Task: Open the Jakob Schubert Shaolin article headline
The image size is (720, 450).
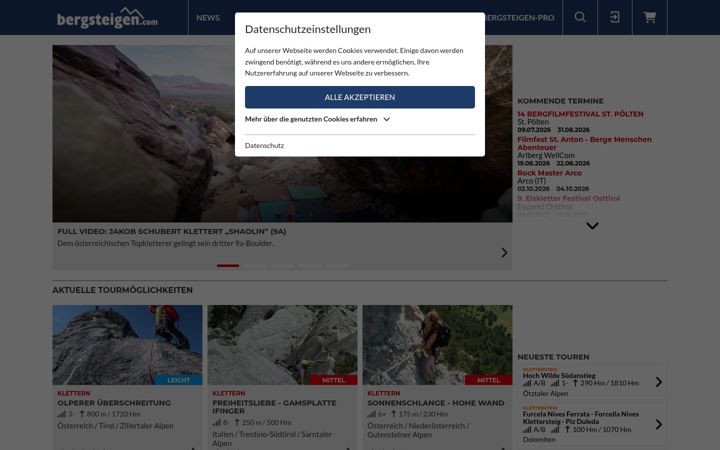Action: point(172,231)
